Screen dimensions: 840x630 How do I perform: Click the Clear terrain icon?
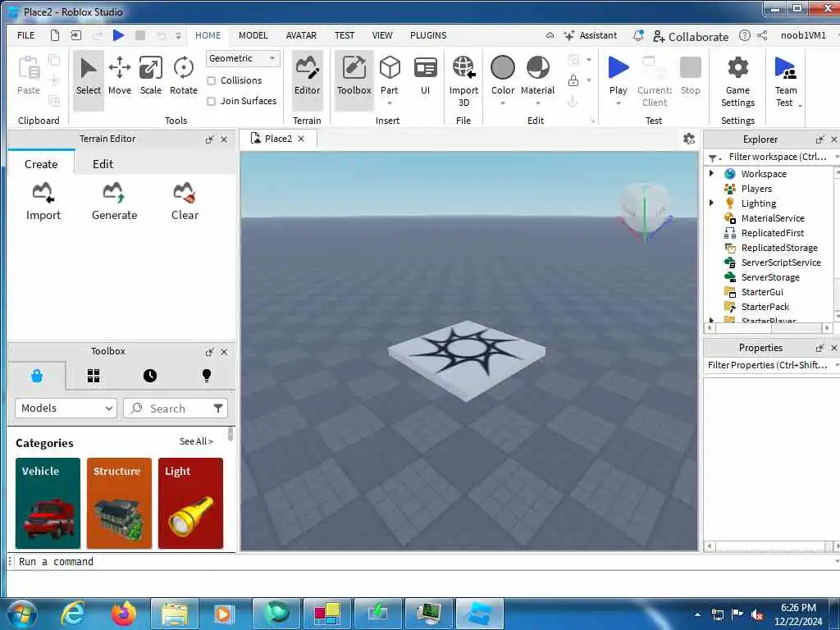click(x=185, y=192)
